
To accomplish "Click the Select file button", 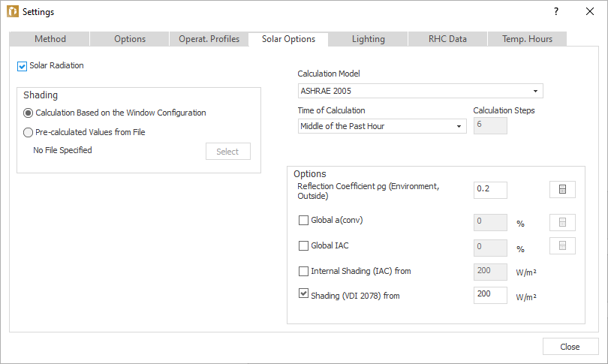I will click(x=228, y=151).
